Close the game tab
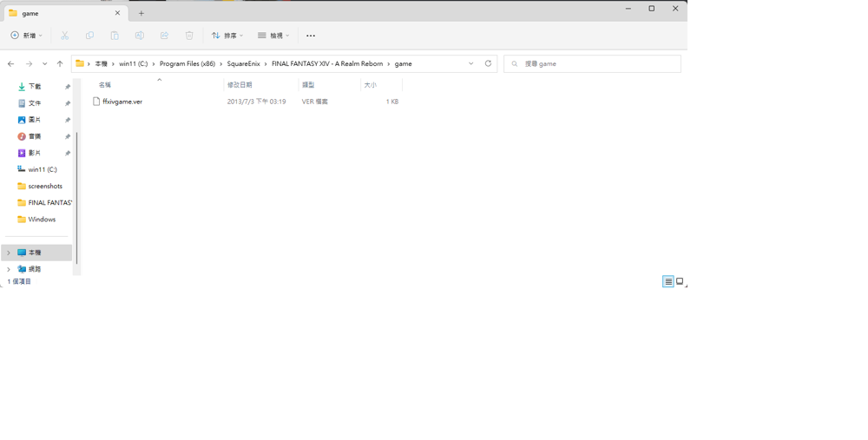This screenshot has height=440, width=868. pos(117,13)
